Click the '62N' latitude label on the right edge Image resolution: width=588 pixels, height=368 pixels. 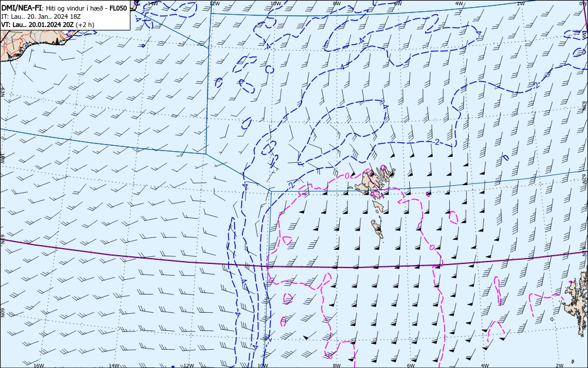(x=584, y=178)
